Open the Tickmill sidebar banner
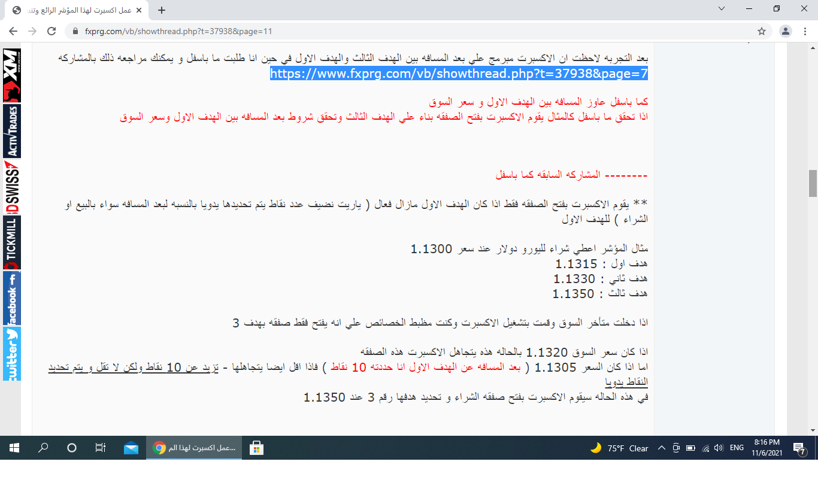 (x=12, y=242)
